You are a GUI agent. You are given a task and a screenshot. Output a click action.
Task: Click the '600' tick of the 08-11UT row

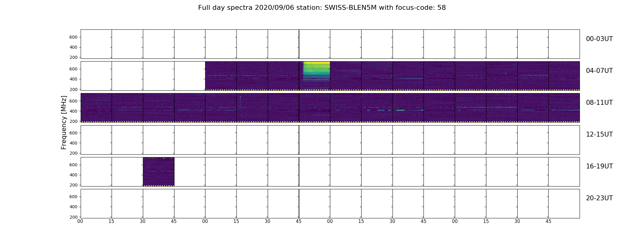74,101
